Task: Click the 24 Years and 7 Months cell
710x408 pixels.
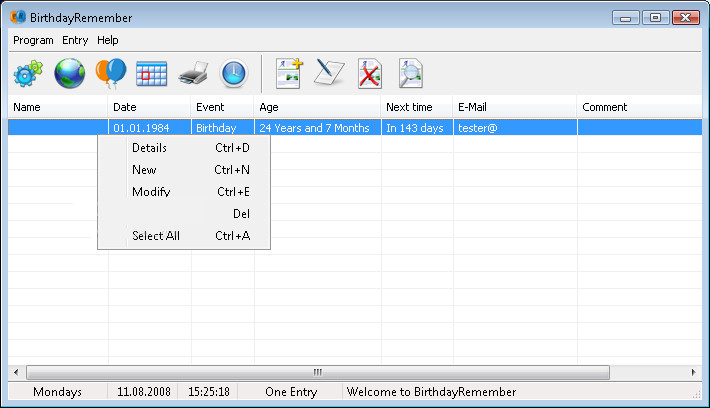Action: pyautogui.click(x=318, y=128)
